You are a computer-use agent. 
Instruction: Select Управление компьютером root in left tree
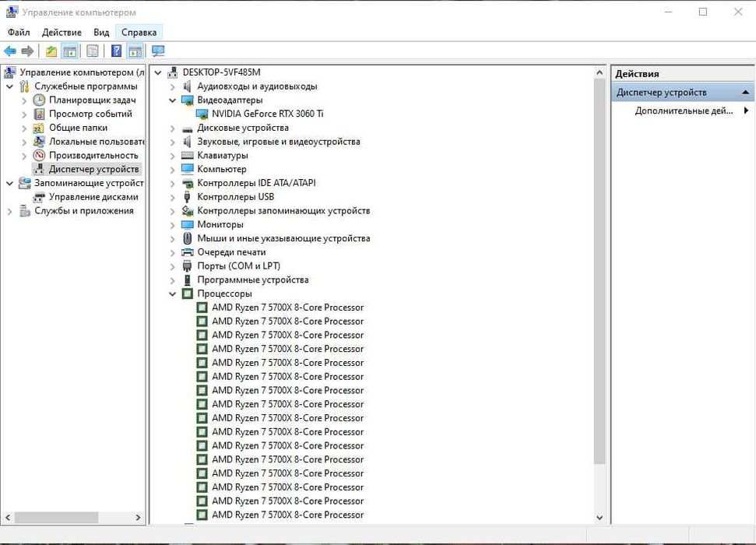[x=82, y=72]
